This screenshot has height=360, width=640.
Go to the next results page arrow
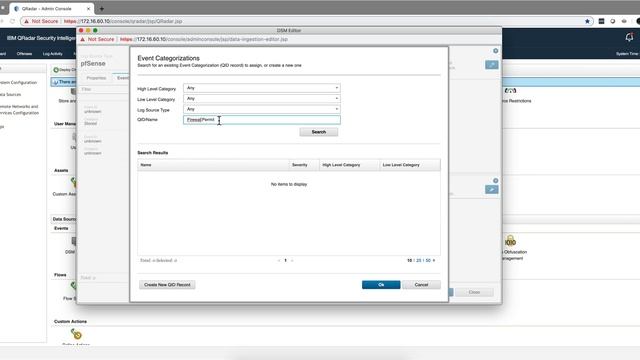tap(292, 260)
